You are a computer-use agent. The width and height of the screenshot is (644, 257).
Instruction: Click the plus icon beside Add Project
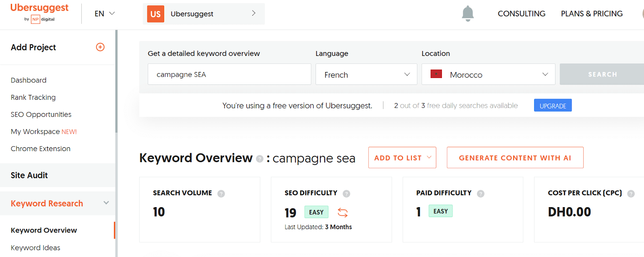100,47
